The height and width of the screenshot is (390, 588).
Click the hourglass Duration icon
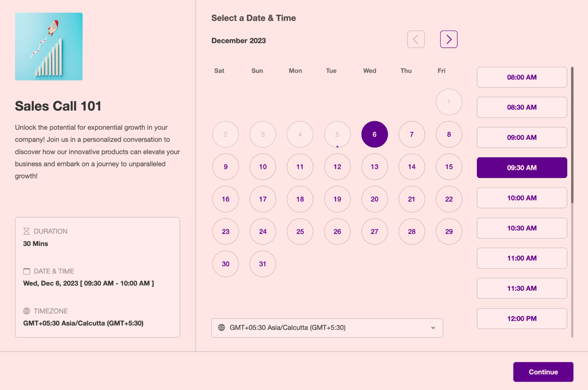27,231
